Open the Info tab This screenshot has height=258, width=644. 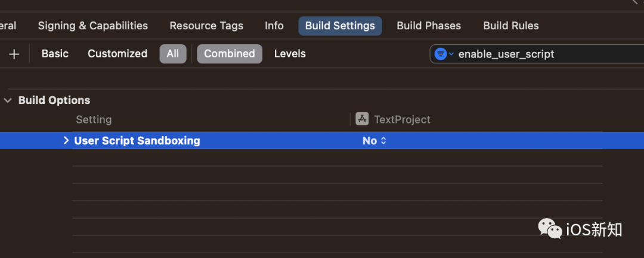click(x=274, y=26)
